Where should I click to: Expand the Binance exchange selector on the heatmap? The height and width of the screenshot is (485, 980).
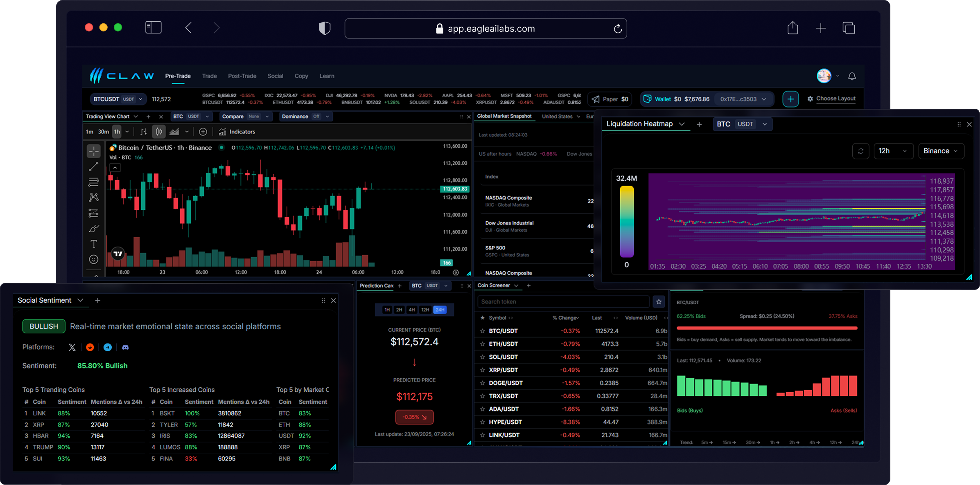coord(941,151)
